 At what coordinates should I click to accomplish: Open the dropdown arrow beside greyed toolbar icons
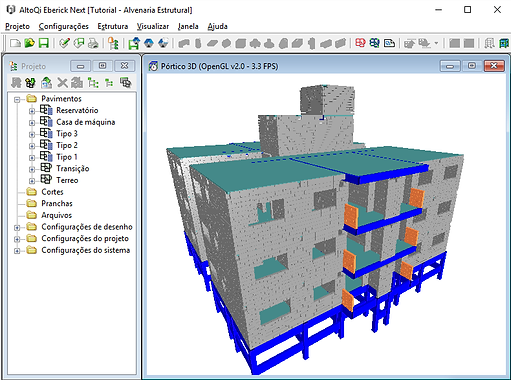point(436,43)
